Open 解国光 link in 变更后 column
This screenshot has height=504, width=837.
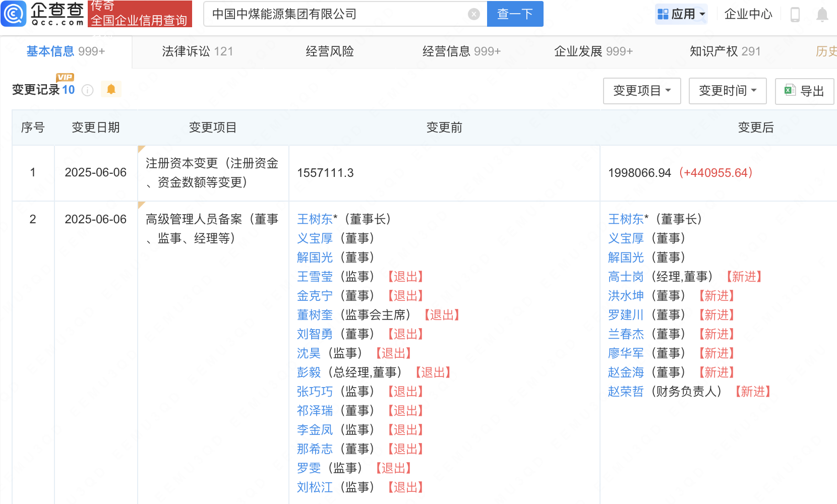(x=626, y=258)
